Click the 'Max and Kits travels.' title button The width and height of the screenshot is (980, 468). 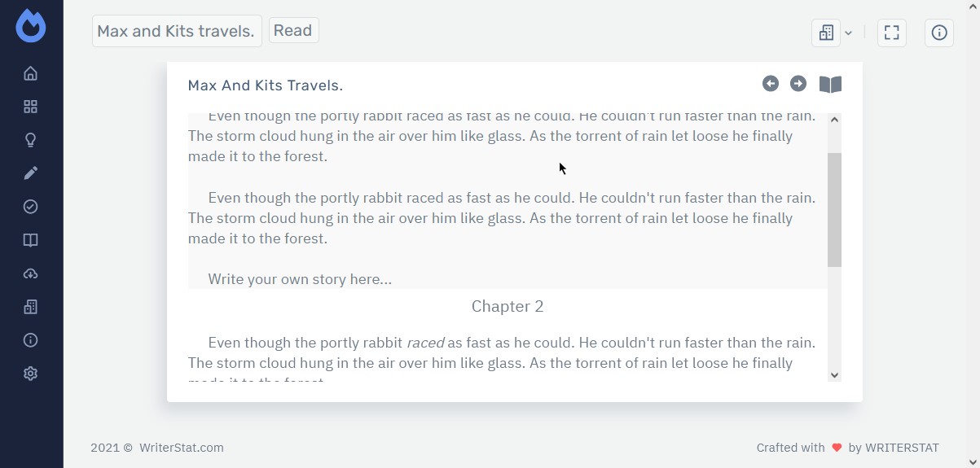pyautogui.click(x=177, y=32)
